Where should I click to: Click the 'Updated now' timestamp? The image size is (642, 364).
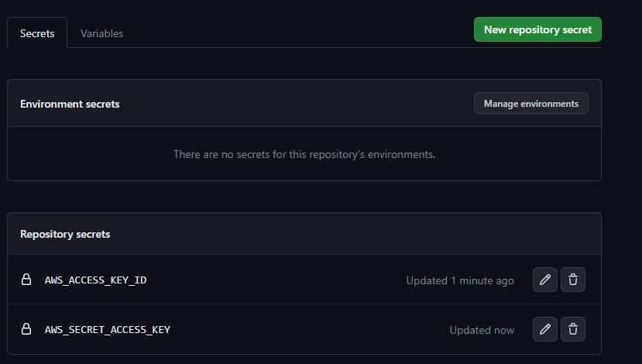[482, 330]
